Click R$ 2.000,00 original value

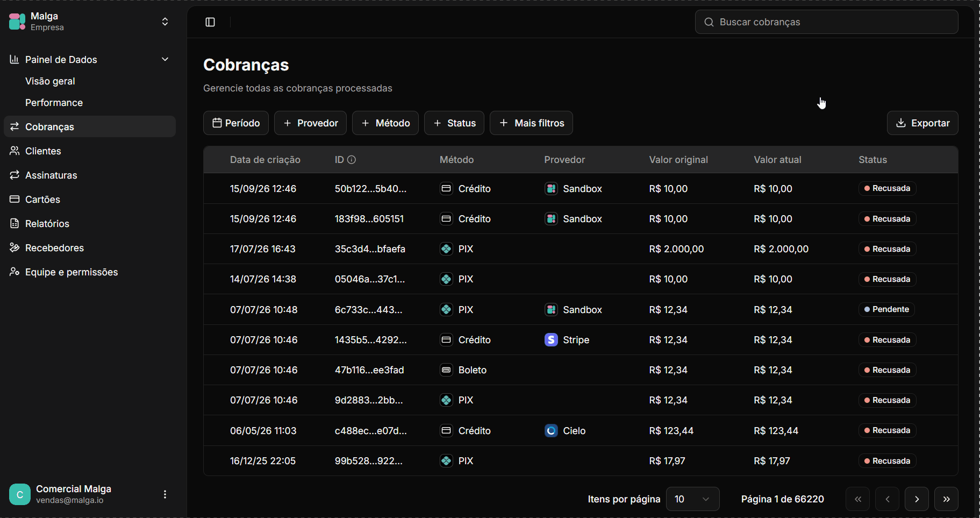point(676,249)
